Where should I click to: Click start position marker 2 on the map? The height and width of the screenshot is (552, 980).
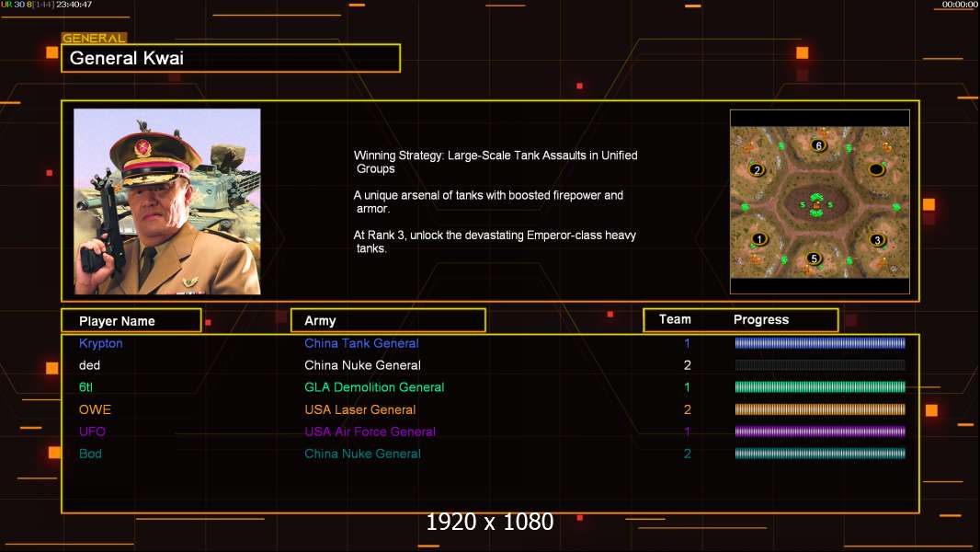point(757,170)
